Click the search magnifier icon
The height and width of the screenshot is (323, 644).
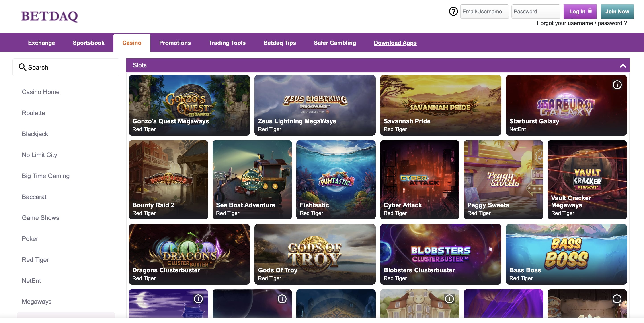pyautogui.click(x=23, y=67)
